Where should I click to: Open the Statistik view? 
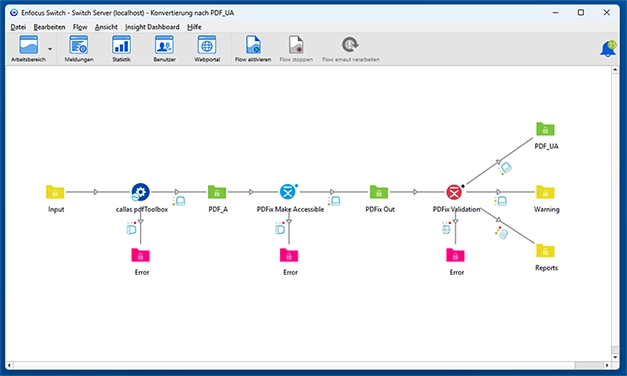click(x=121, y=48)
